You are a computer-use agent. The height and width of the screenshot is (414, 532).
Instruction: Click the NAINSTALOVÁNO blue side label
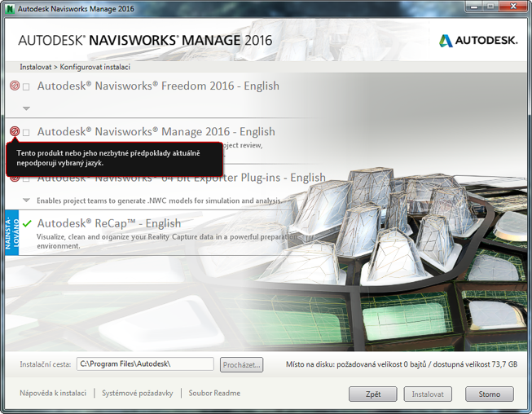click(x=12, y=233)
